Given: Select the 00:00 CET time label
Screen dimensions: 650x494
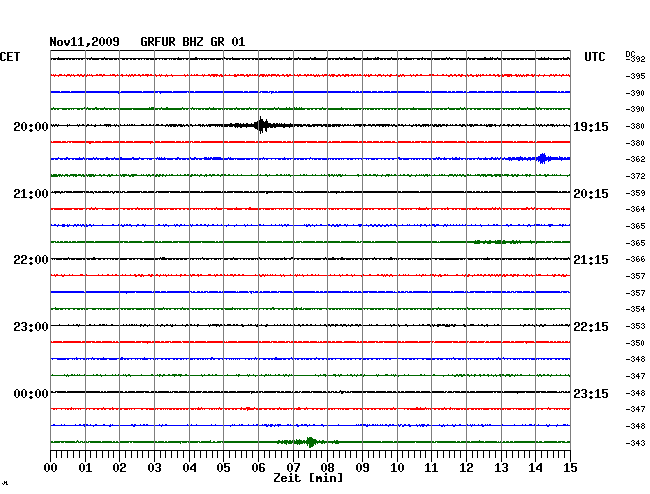Looking at the screenshot, I should tap(31, 393).
